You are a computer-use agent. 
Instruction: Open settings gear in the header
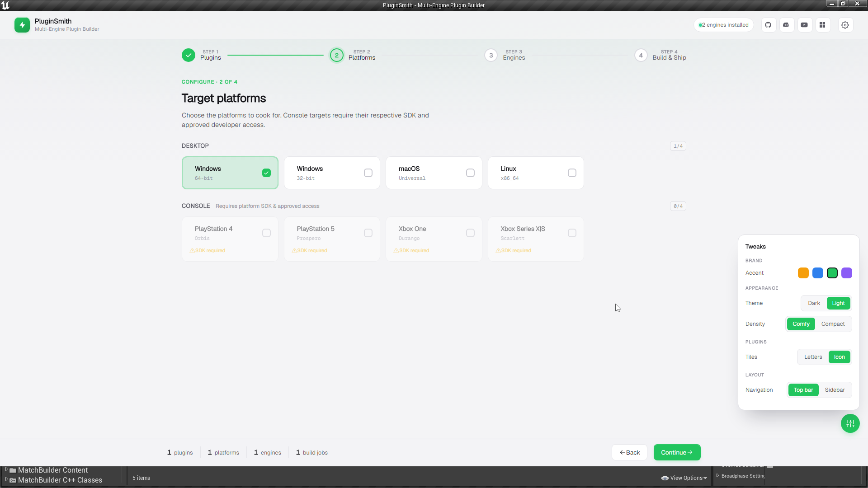click(845, 25)
